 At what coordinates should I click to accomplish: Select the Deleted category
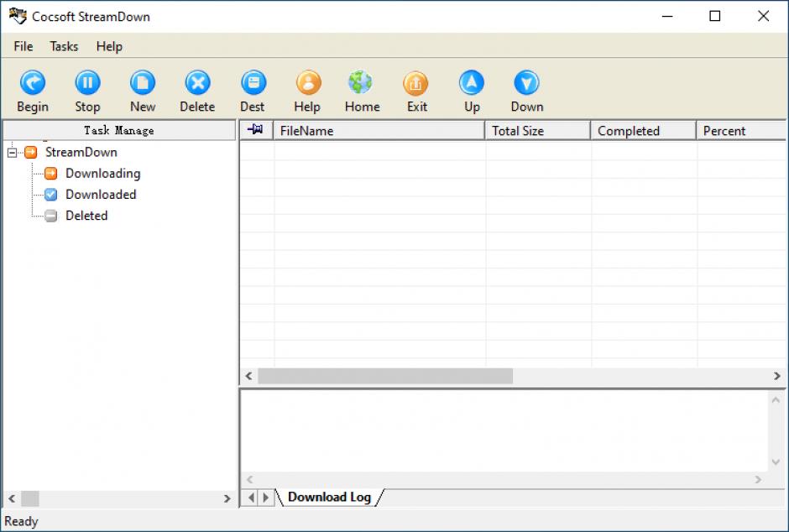(86, 215)
